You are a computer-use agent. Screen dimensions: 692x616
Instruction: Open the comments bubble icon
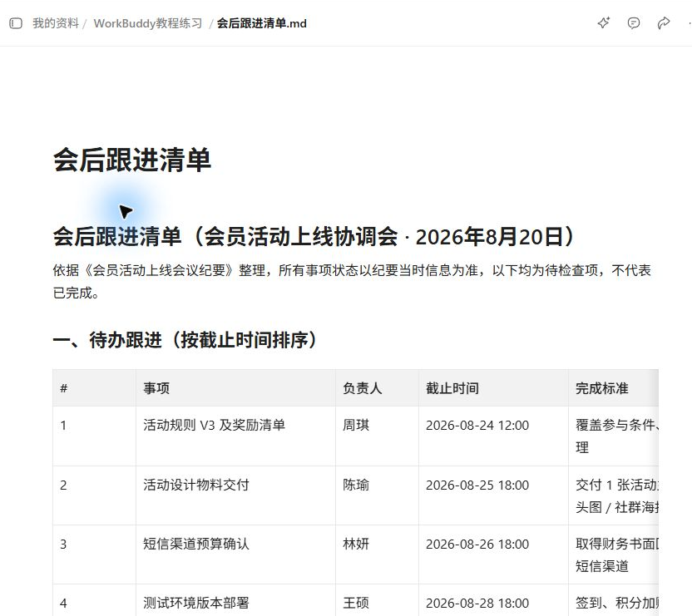tap(633, 23)
